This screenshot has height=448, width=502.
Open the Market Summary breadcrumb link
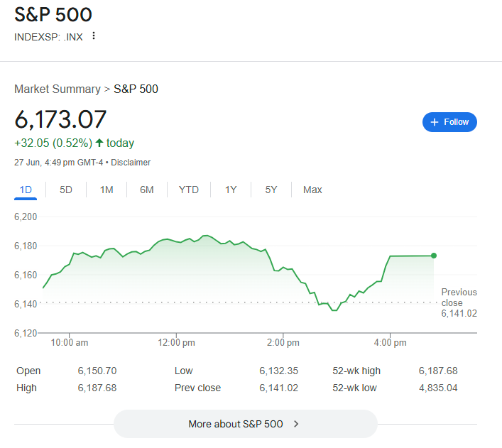[58, 89]
